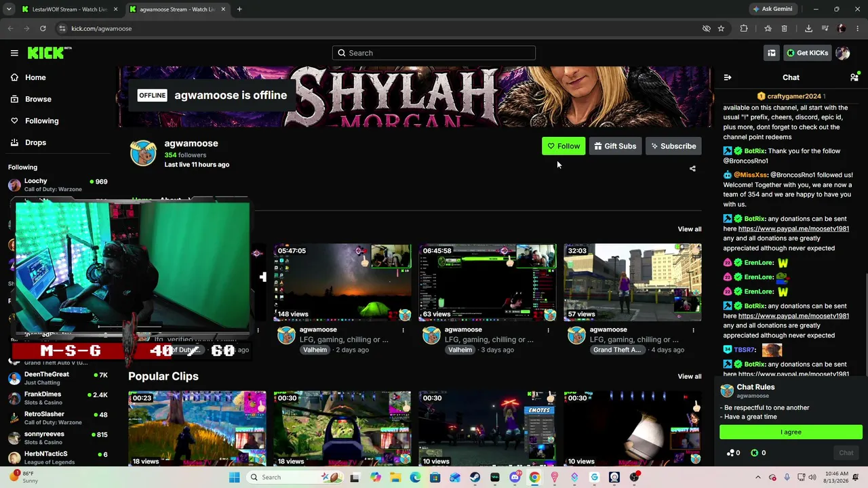This screenshot has width=868, height=488.
Task: Click the Grand Theft A... category tag
Action: coord(616,350)
